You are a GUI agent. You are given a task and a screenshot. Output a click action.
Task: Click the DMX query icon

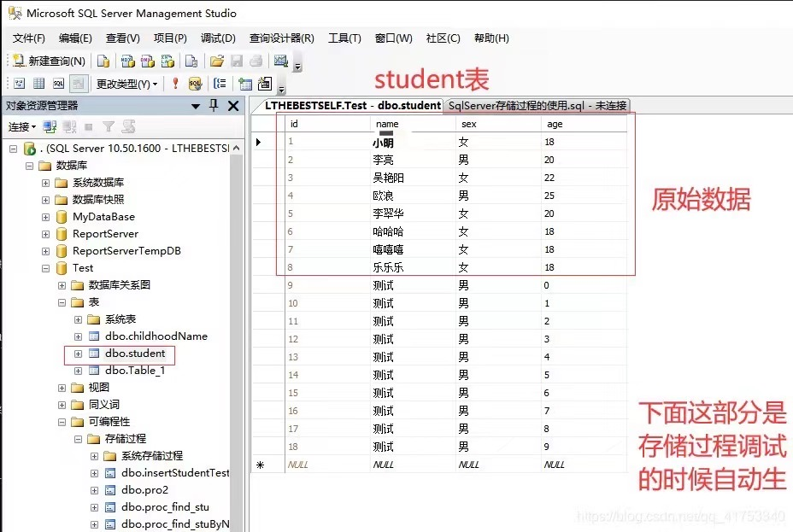tap(148, 61)
